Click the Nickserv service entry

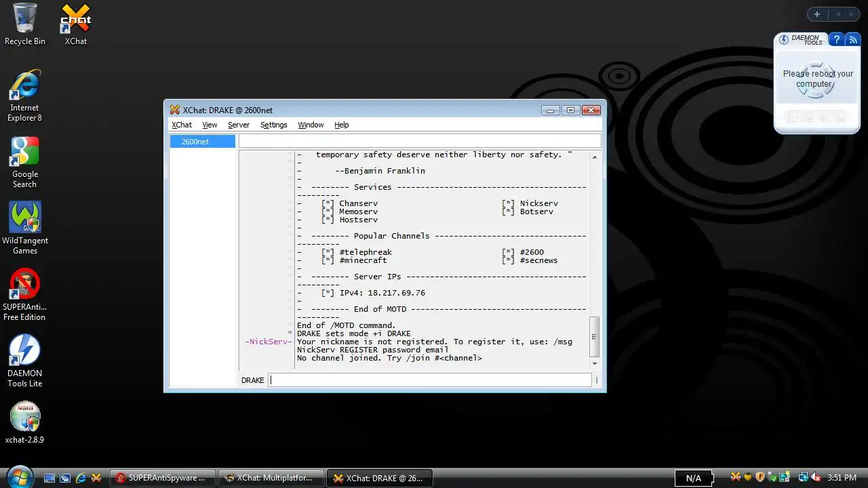tap(539, 203)
